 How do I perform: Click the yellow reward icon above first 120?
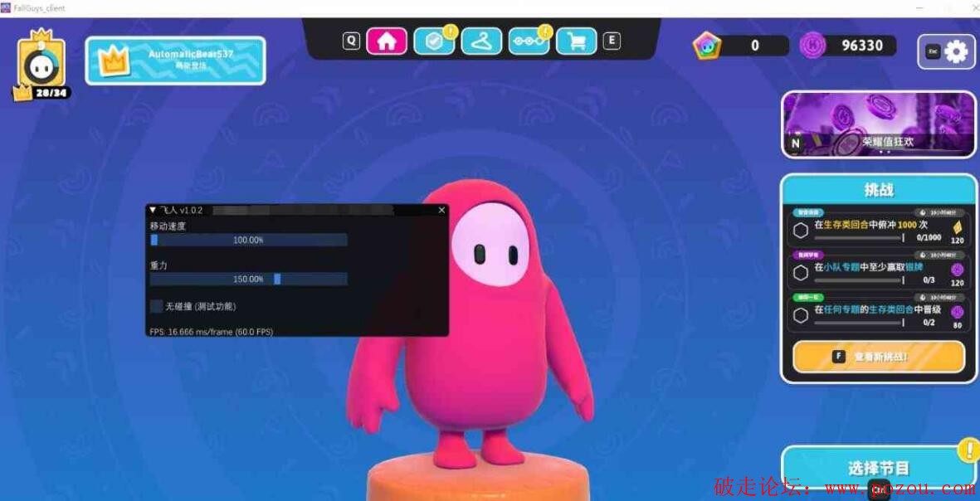click(x=957, y=227)
